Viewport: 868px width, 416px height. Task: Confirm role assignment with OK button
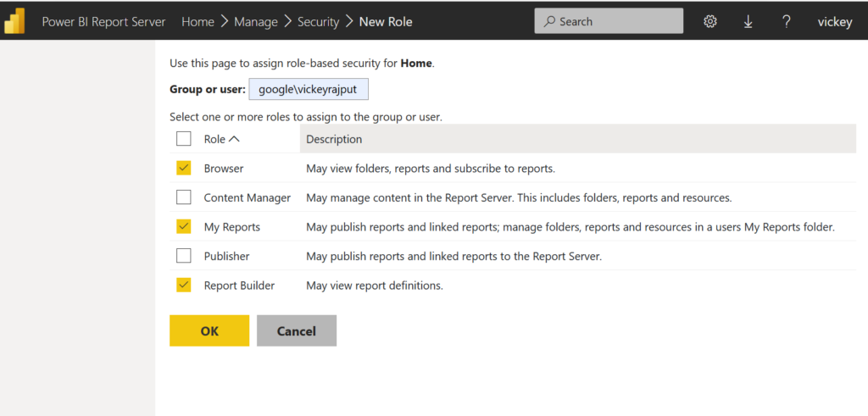(209, 330)
